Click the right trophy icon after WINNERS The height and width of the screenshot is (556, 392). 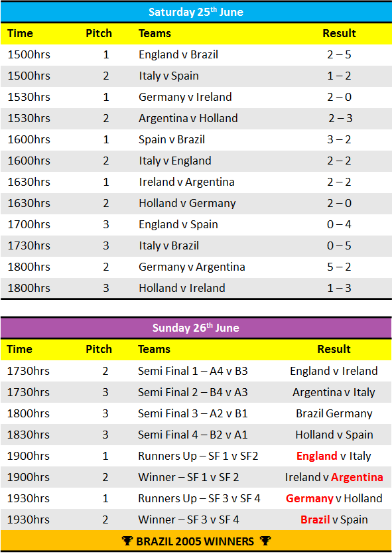(265, 541)
